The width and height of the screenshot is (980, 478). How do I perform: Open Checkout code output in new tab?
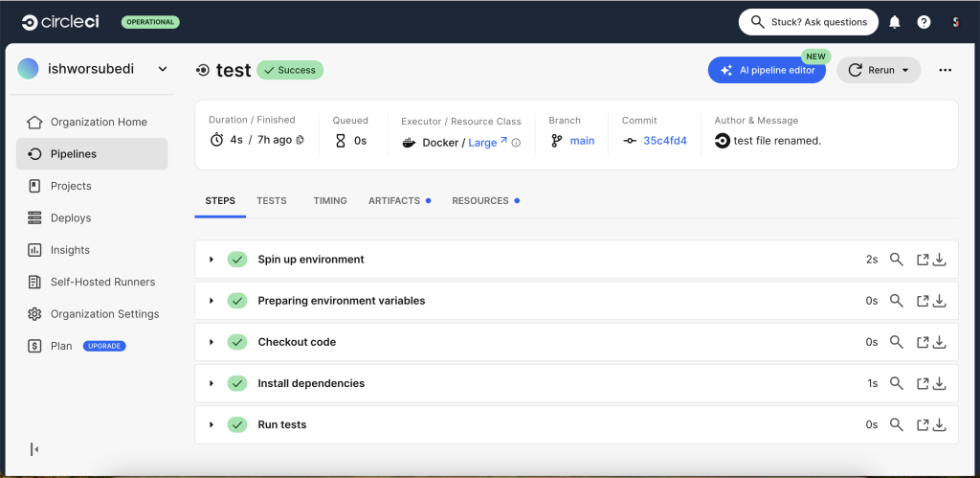(x=923, y=342)
